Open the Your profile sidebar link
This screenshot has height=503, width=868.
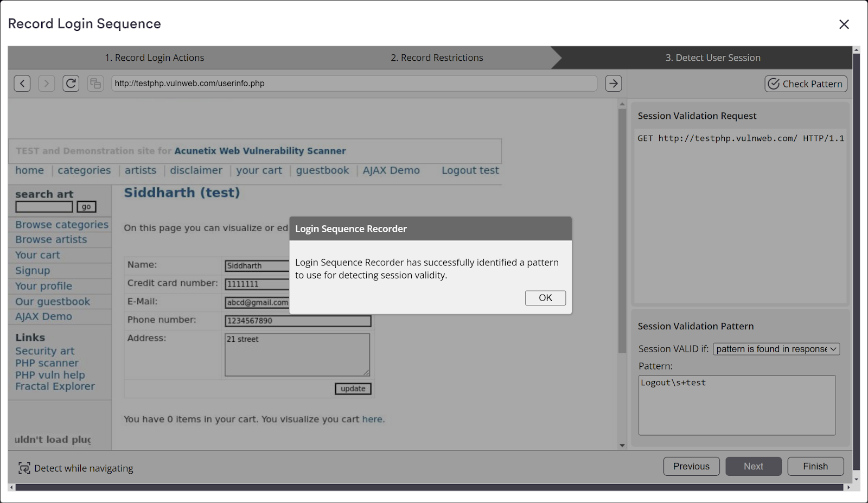43,286
